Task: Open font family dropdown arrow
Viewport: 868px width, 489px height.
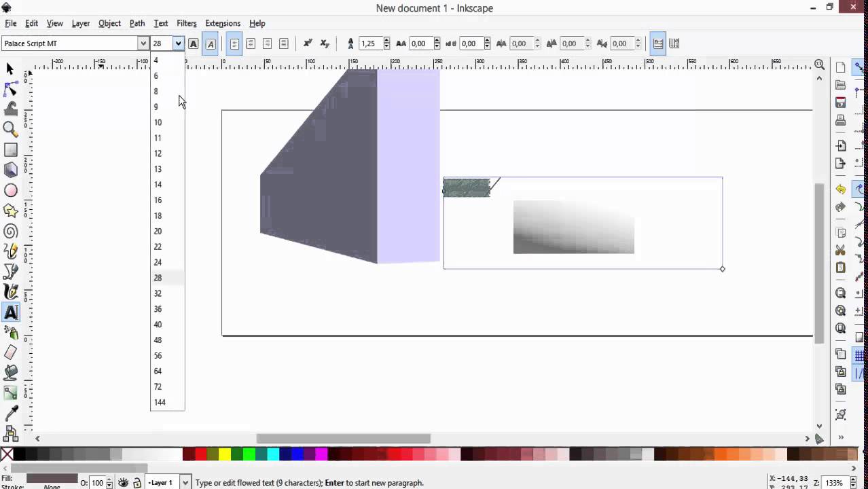Action: (143, 43)
